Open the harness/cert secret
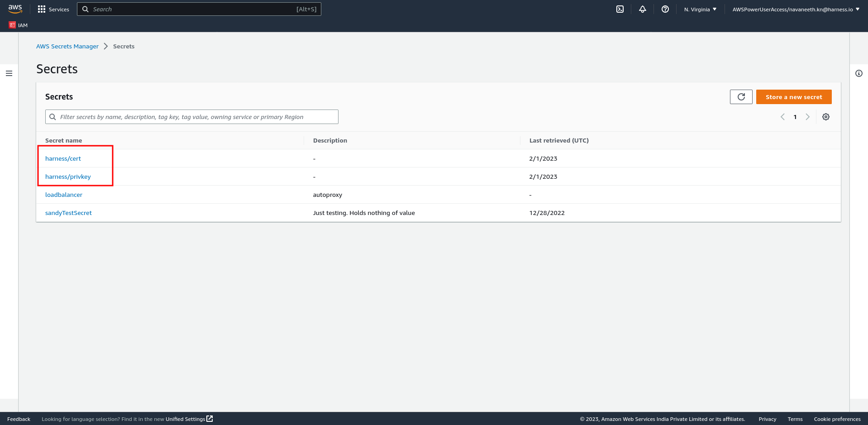868x425 pixels. tap(63, 158)
